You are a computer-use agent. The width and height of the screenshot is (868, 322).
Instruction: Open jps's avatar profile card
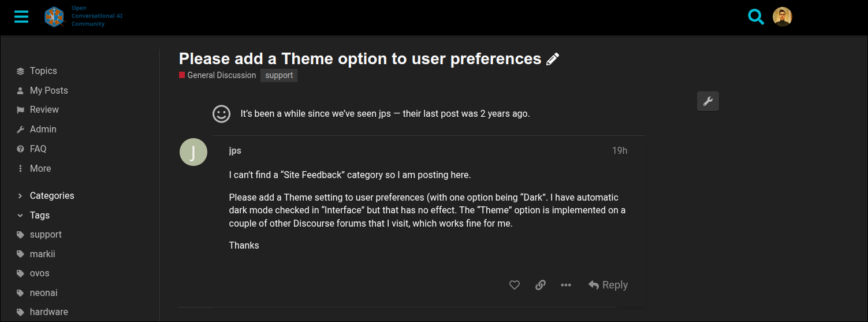click(193, 152)
